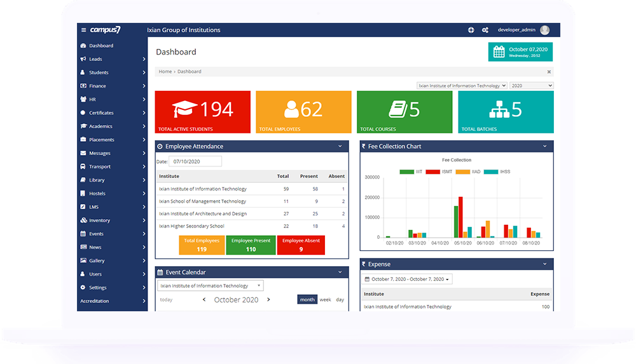Click the Library book icon
The height and width of the screenshot is (364, 636).
tap(83, 180)
